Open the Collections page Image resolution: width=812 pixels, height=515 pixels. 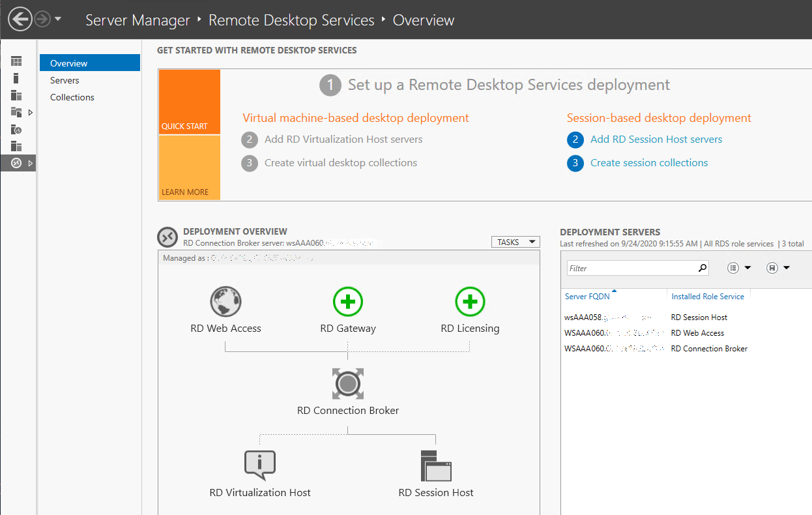pyautogui.click(x=72, y=97)
